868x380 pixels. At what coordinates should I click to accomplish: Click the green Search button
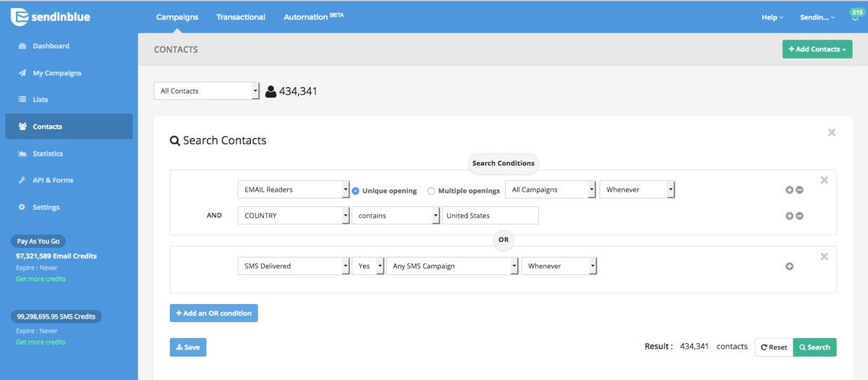pyautogui.click(x=814, y=347)
